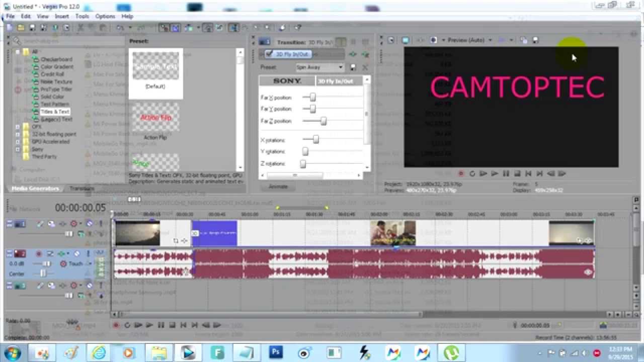The height and width of the screenshot is (362, 644).
Task: Click play in the timeline transport bar
Action: (149, 325)
